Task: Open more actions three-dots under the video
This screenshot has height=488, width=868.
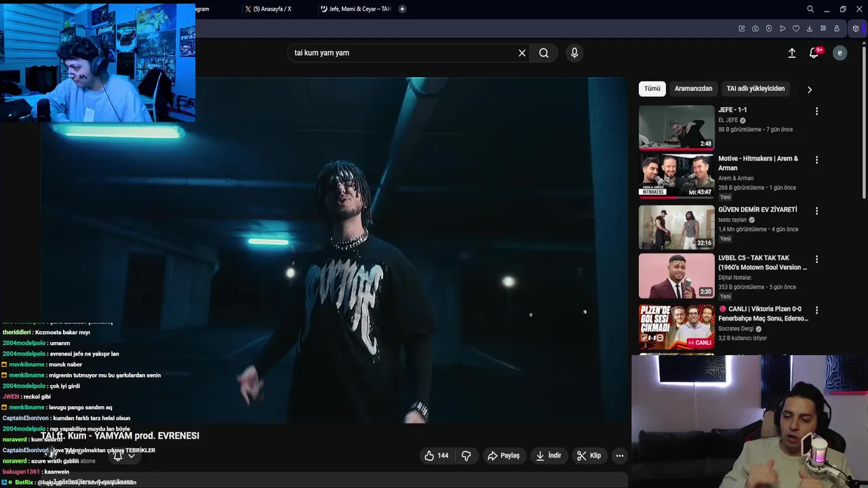Action: click(620, 455)
